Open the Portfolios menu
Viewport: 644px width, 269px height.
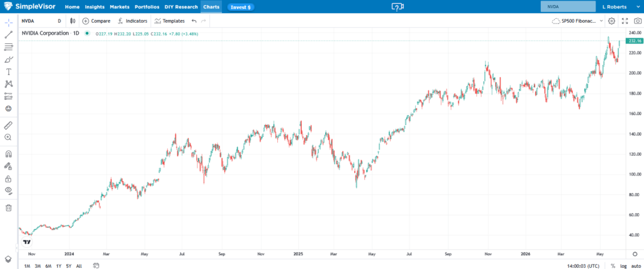click(x=147, y=7)
